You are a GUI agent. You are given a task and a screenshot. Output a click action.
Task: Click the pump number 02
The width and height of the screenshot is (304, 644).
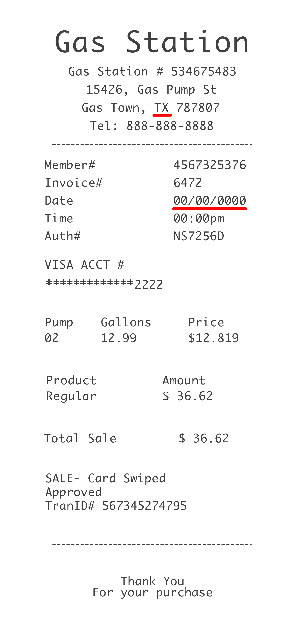(x=52, y=338)
